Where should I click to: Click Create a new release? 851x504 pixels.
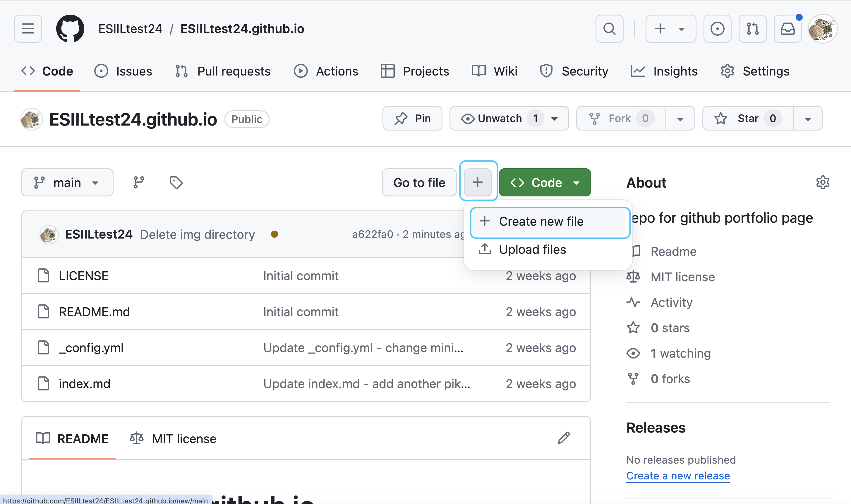pyautogui.click(x=678, y=476)
